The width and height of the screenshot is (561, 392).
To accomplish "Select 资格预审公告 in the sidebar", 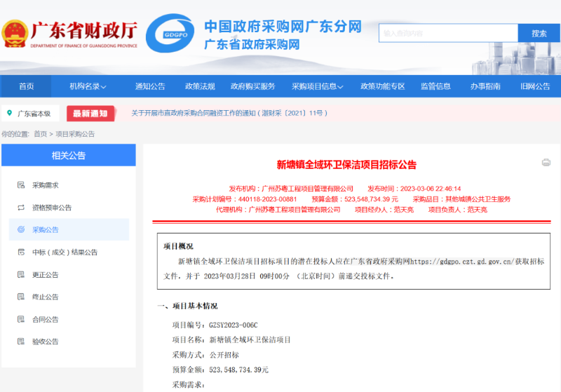I will point(52,208).
